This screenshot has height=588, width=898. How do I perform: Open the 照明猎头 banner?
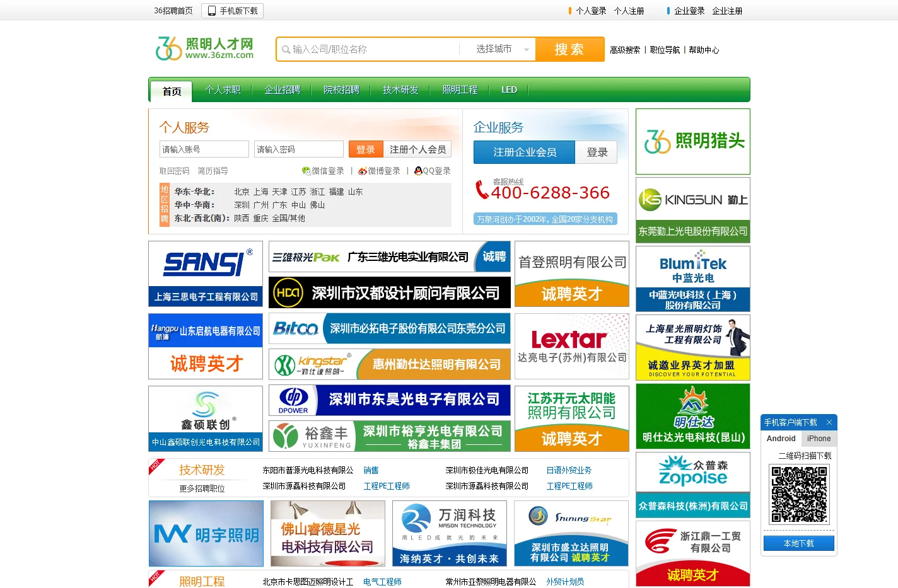pos(693,141)
